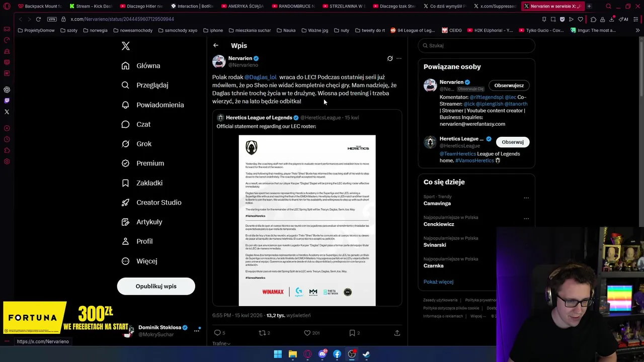The width and height of the screenshot is (644, 362).
Task: Open the quoted Heretics statement image
Action: 307,220
